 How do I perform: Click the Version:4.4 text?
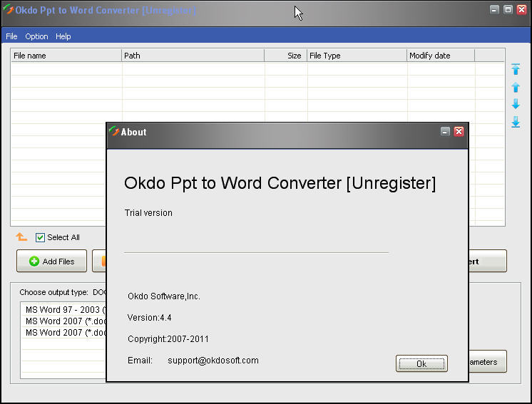[x=149, y=318]
